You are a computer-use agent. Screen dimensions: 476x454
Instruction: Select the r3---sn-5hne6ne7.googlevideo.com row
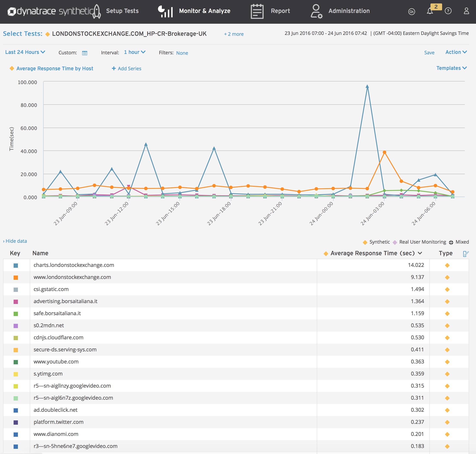pyautogui.click(x=236, y=446)
